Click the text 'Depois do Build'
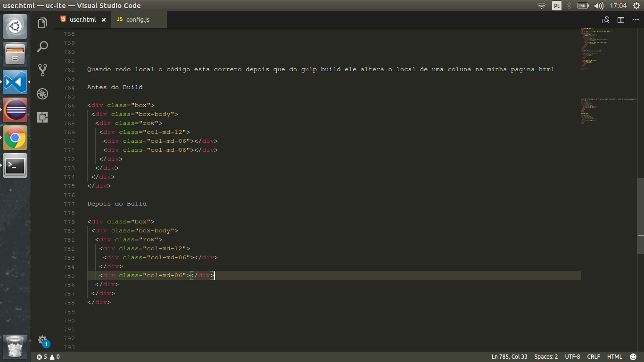 click(117, 204)
